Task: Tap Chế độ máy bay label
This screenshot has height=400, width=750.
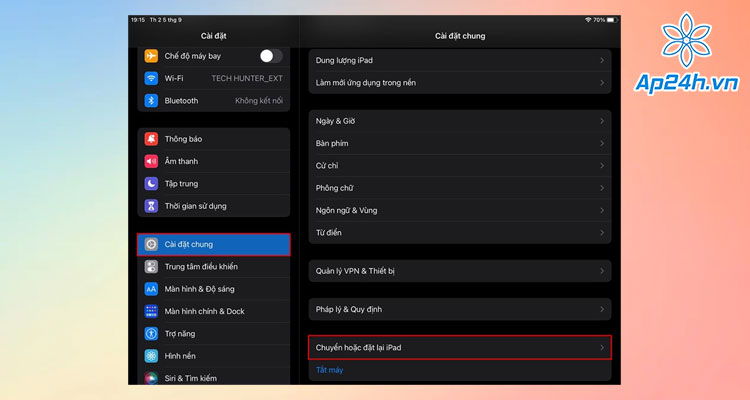Action: click(x=193, y=56)
